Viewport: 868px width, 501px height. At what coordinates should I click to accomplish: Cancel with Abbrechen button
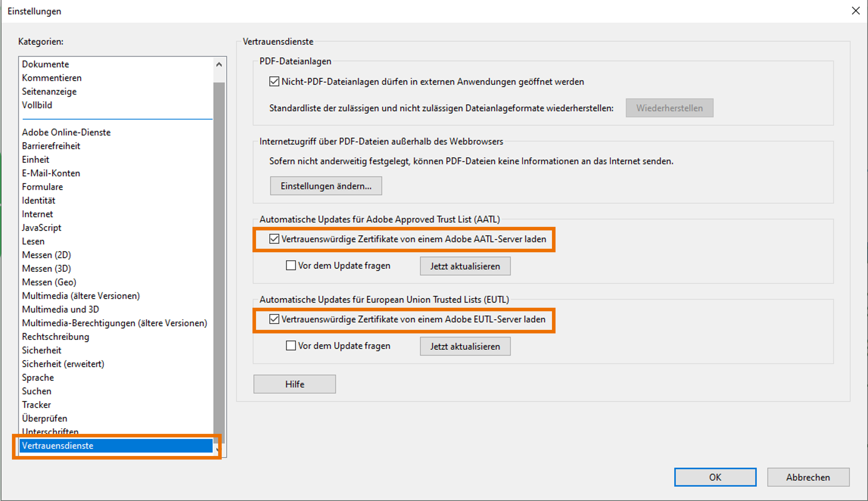coord(808,477)
